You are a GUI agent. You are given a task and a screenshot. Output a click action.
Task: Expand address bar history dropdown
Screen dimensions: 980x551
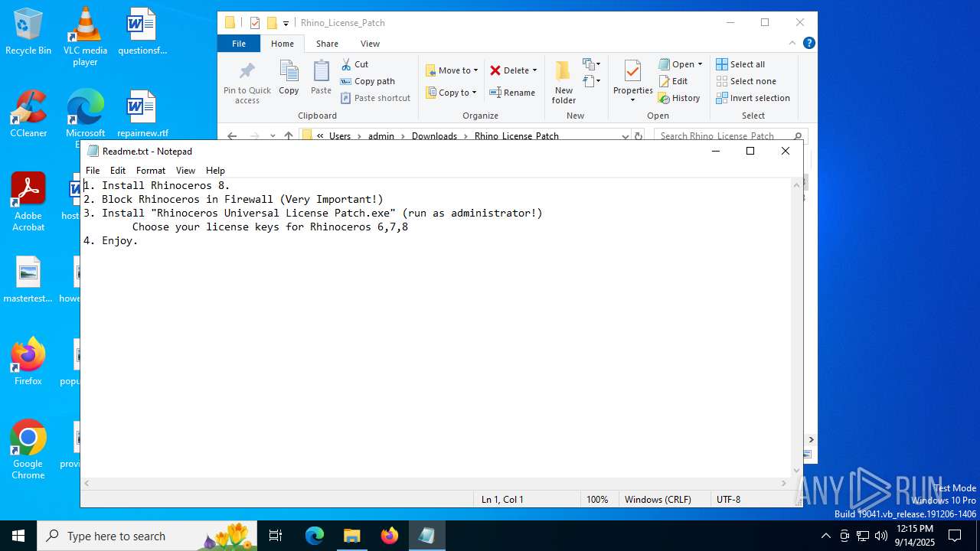coord(626,136)
